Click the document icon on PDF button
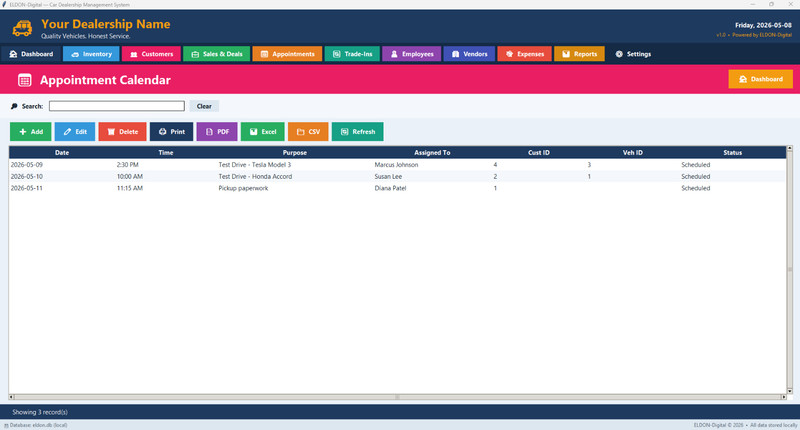The image size is (800, 430). coord(209,132)
